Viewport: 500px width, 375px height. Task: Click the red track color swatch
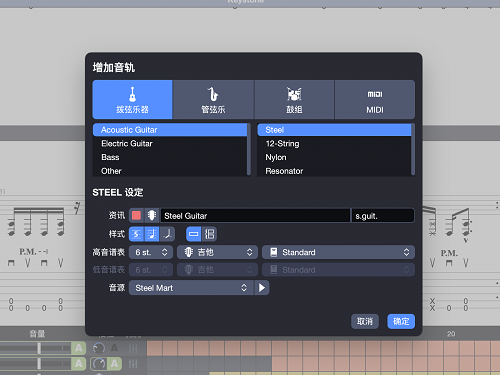click(x=136, y=215)
